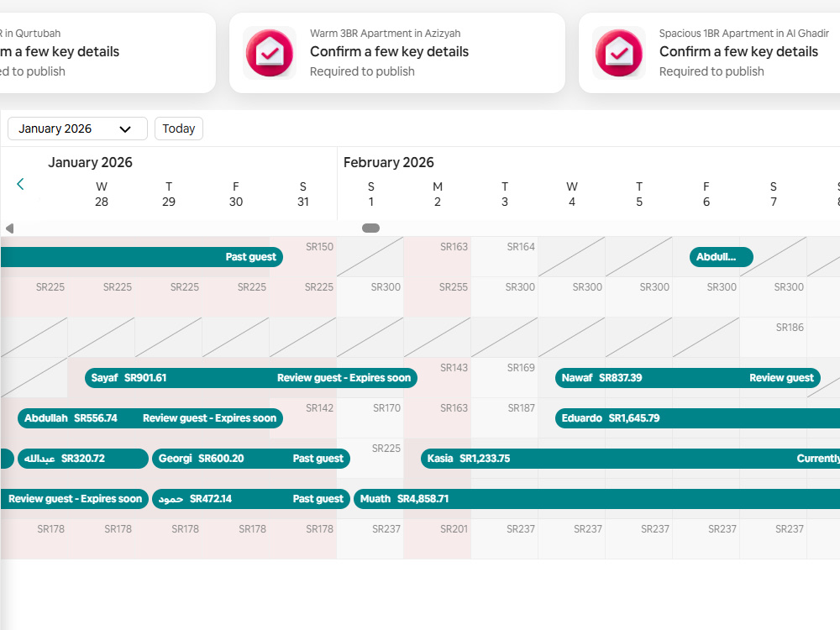This screenshot has height=630, width=840.
Task: Click Friday February 6 date header
Action: click(706, 194)
